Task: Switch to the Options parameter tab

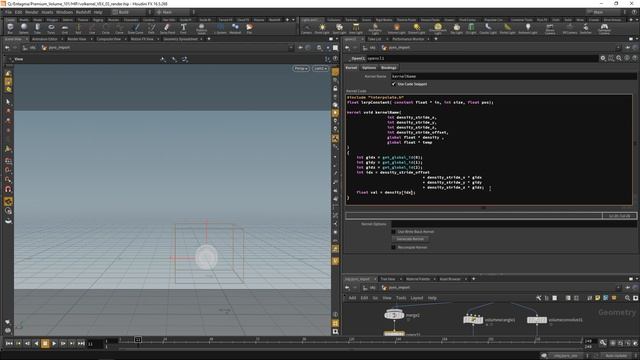Action: (369, 67)
